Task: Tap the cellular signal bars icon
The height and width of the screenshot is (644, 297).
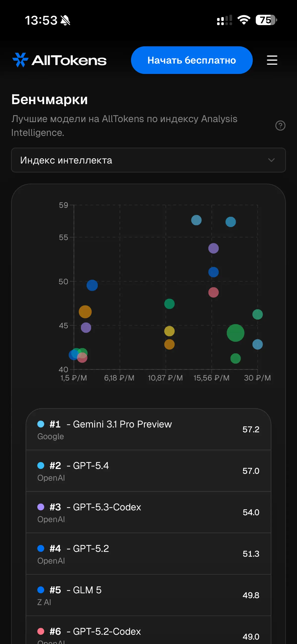Action: (x=224, y=20)
